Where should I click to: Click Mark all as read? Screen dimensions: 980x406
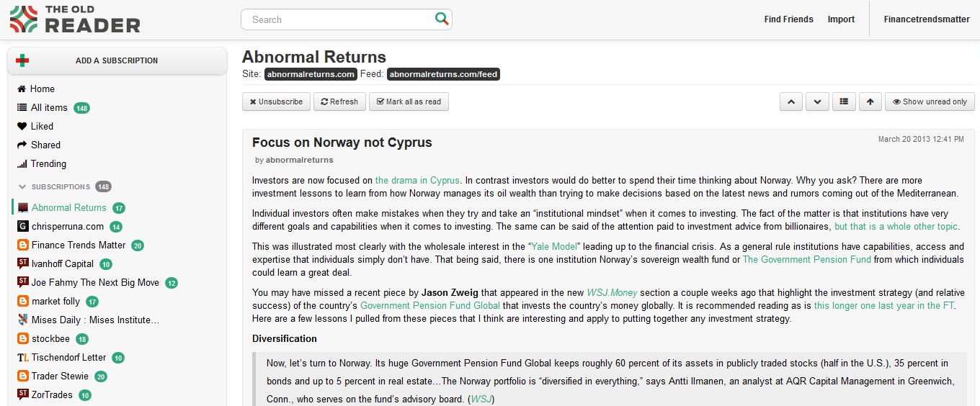click(x=409, y=101)
